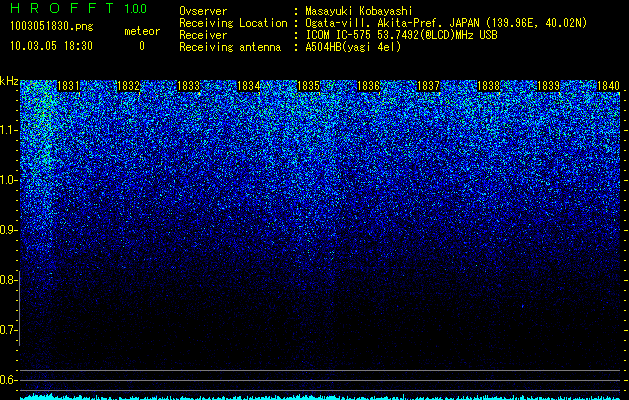This screenshot has width=629, height=400.
Task: Click the cyan signal level graph at bottom
Action: coord(320,397)
